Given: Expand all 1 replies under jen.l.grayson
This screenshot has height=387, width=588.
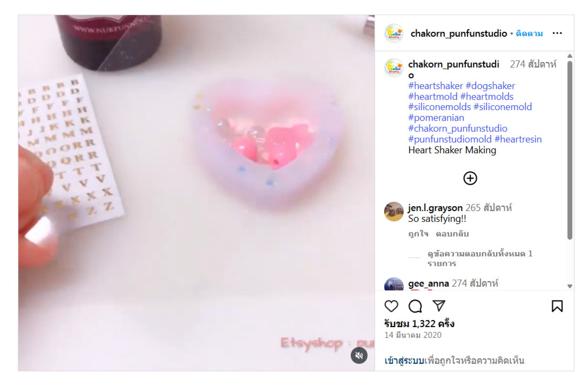Looking at the screenshot, I should 480,259.
